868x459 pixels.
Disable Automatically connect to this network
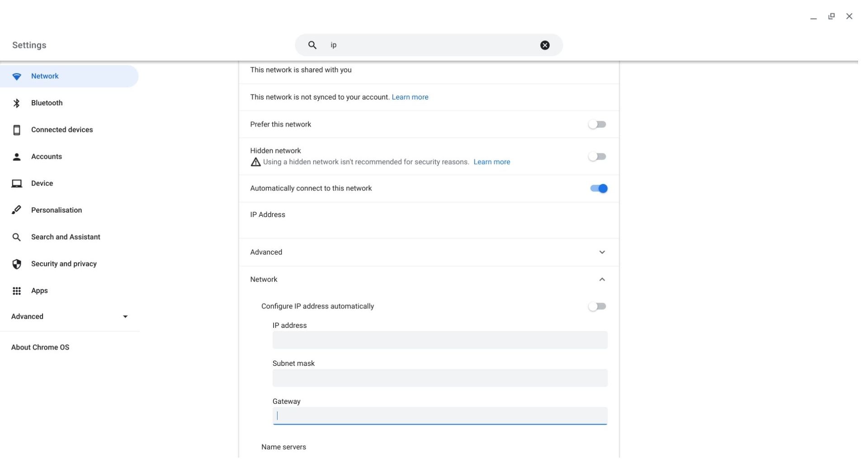coord(599,188)
